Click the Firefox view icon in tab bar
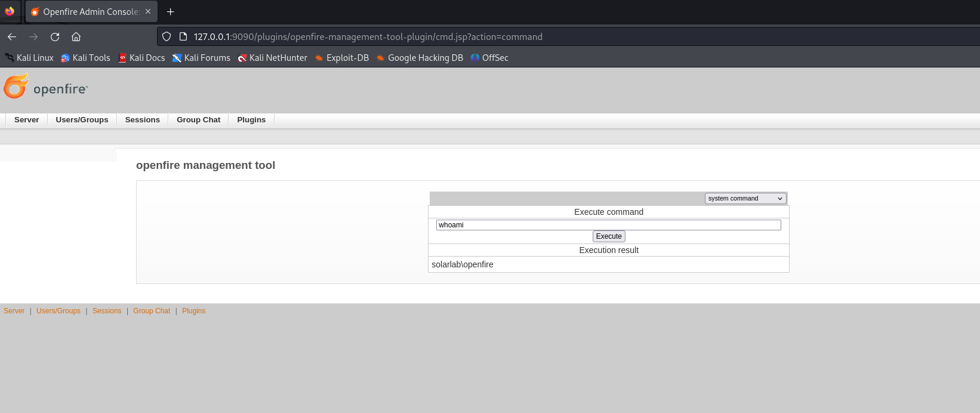980x413 pixels. [10, 11]
